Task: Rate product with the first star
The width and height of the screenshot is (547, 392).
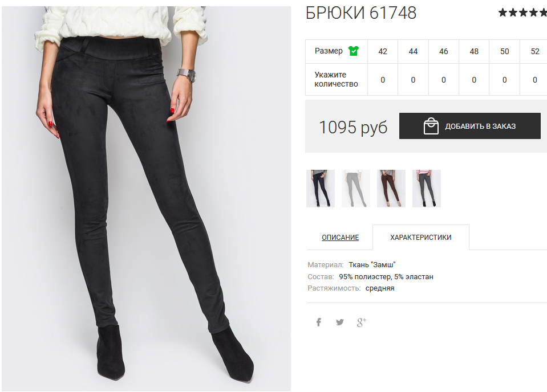Action: click(x=503, y=13)
